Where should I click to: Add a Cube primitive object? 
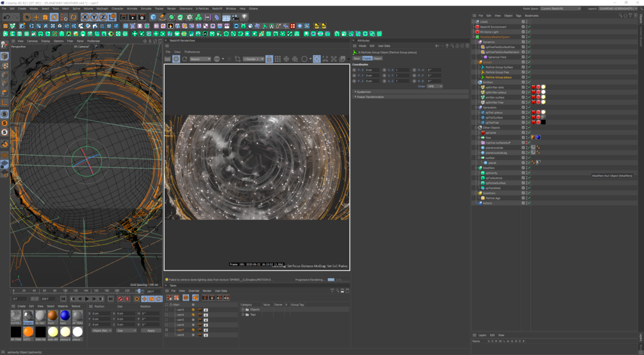tap(153, 17)
